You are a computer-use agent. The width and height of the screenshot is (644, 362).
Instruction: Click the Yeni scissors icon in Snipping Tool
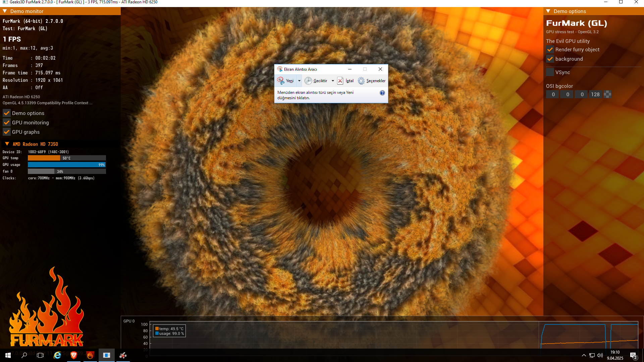point(281,81)
